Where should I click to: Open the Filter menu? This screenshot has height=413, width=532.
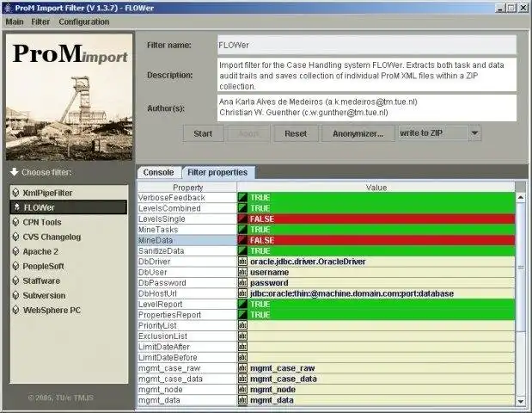(x=40, y=22)
